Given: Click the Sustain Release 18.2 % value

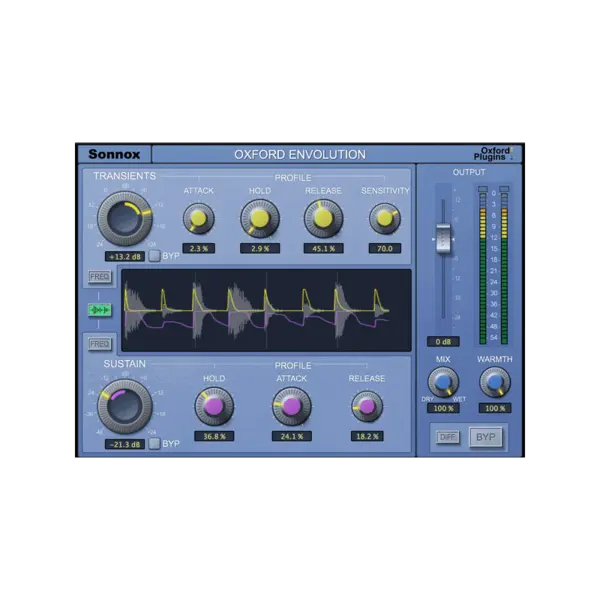Looking at the screenshot, I should click(x=367, y=436).
